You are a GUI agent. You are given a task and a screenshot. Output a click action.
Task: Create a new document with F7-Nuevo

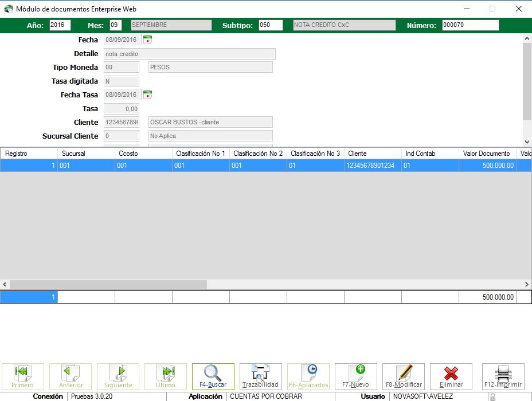pos(356,376)
